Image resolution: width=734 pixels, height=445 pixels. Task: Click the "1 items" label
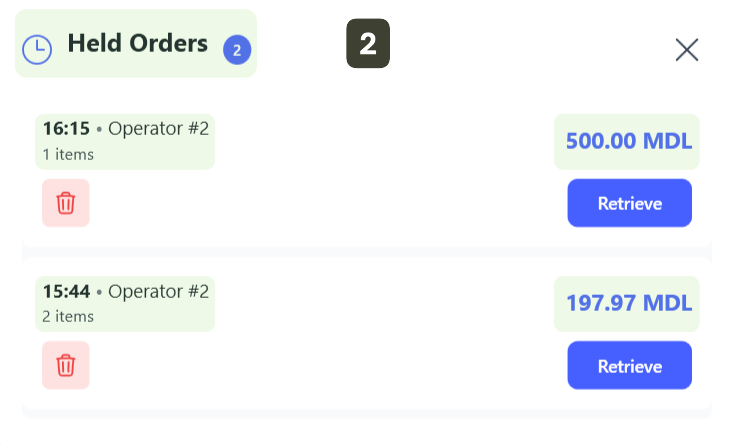pyautogui.click(x=68, y=155)
